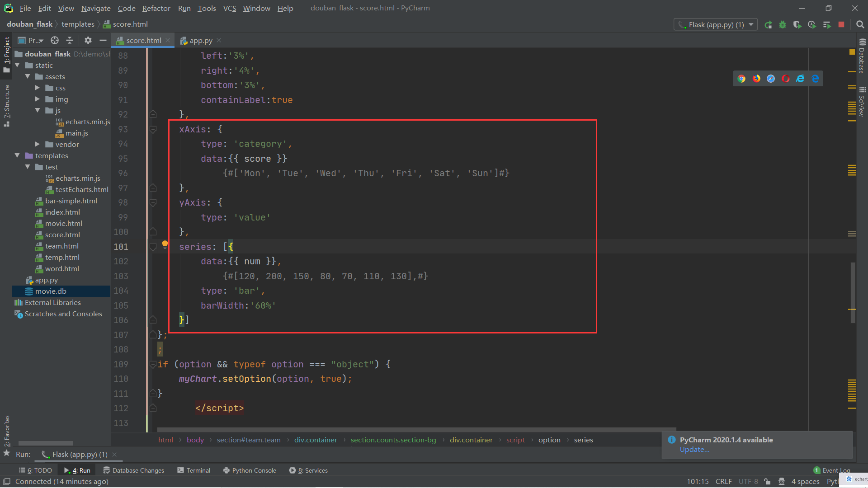This screenshot has width=868, height=488.
Task: Toggle fold marker at xAxis line 93
Action: pos(153,130)
